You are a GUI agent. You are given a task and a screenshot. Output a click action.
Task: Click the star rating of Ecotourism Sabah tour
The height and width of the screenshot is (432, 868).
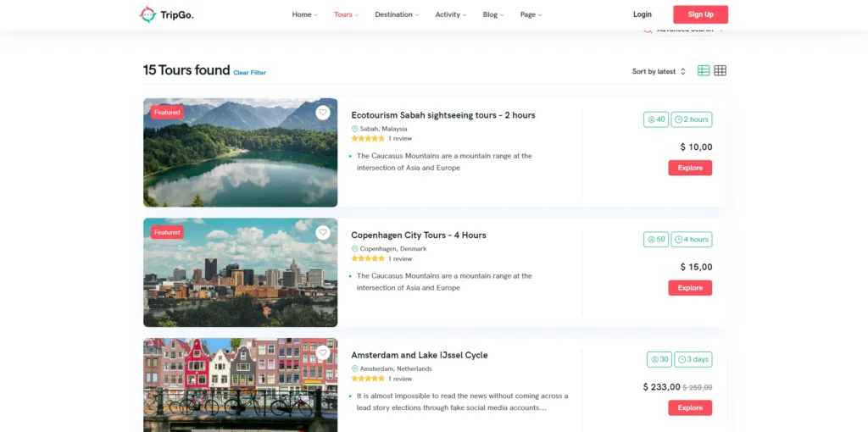pos(368,138)
